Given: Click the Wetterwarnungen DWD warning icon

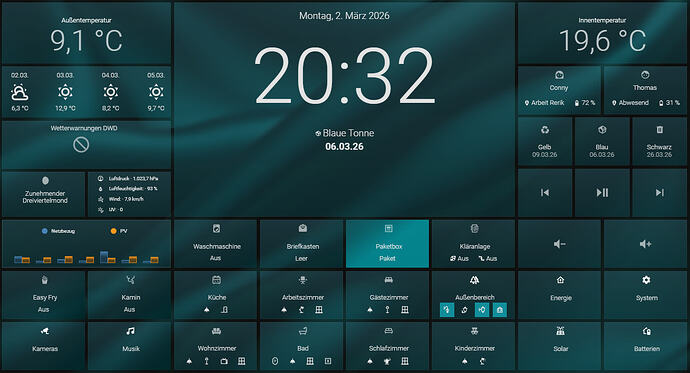Looking at the screenshot, I should [81, 145].
